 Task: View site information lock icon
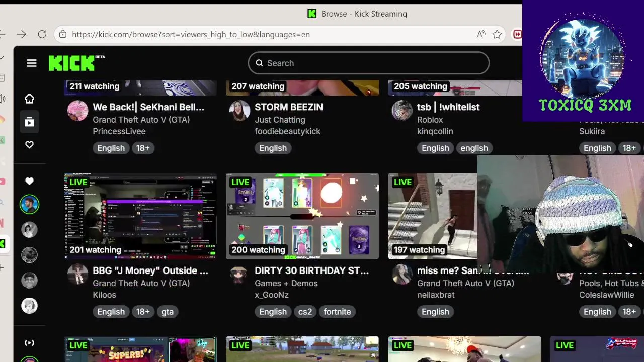[62, 34]
